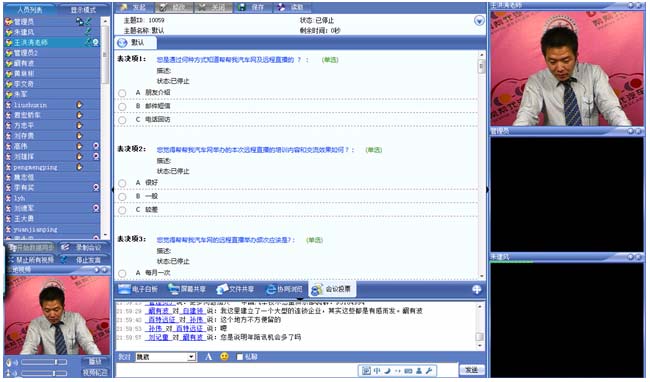The width and height of the screenshot is (650, 382).
Task: Select radio option B 一般
Action: 122,197
